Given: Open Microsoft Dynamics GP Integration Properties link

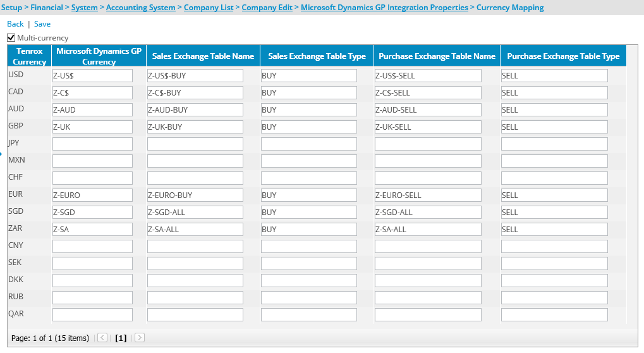Looking at the screenshot, I should (x=384, y=8).
